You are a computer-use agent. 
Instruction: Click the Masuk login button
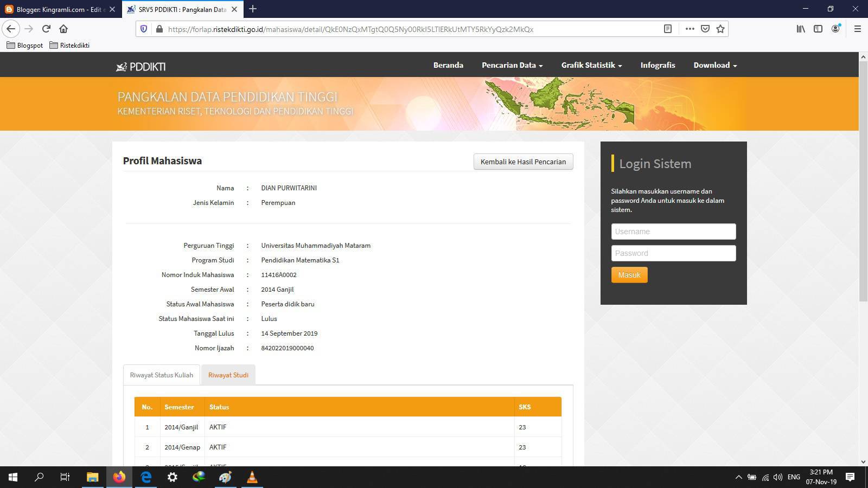pyautogui.click(x=629, y=275)
